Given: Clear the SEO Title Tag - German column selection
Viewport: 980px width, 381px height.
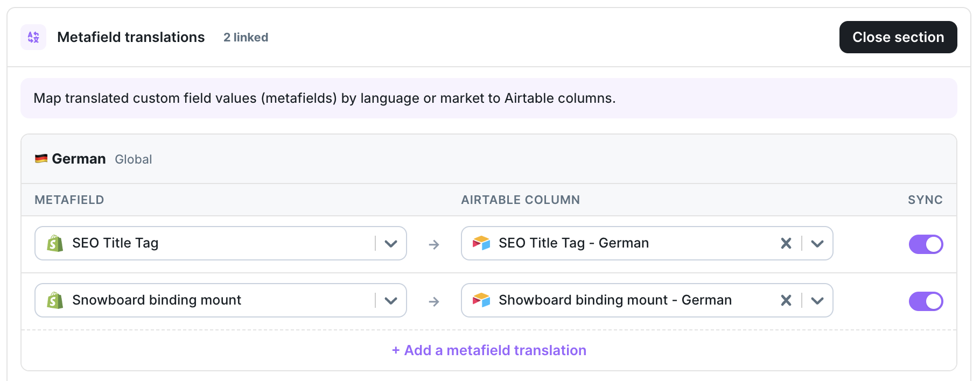Looking at the screenshot, I should pos(786,243).
